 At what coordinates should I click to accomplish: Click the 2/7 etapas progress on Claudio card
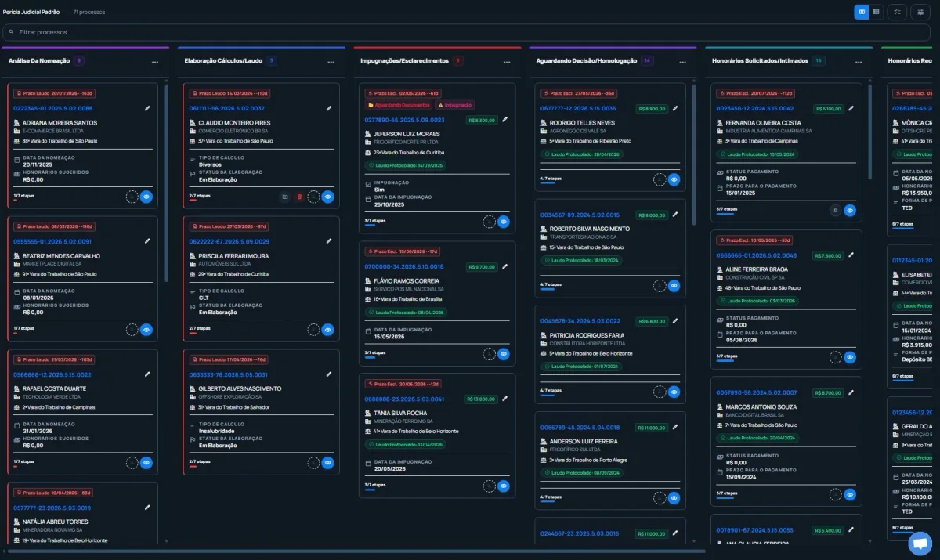[199, 196]
